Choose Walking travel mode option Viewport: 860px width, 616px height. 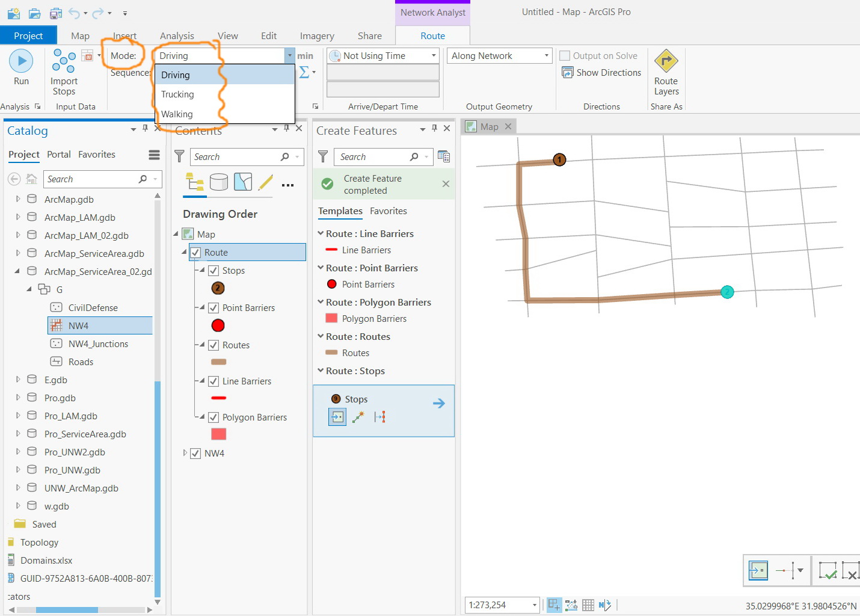pos(226,114)
